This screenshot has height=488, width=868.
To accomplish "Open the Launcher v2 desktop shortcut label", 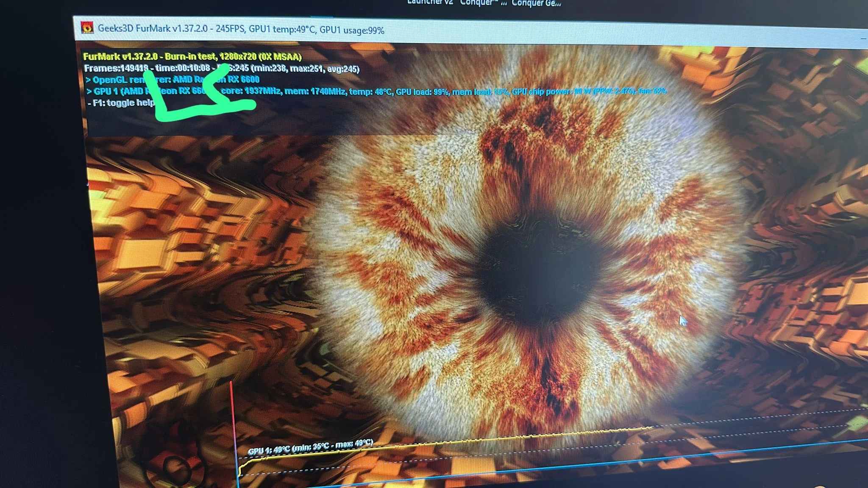I will tap(430, 3).
